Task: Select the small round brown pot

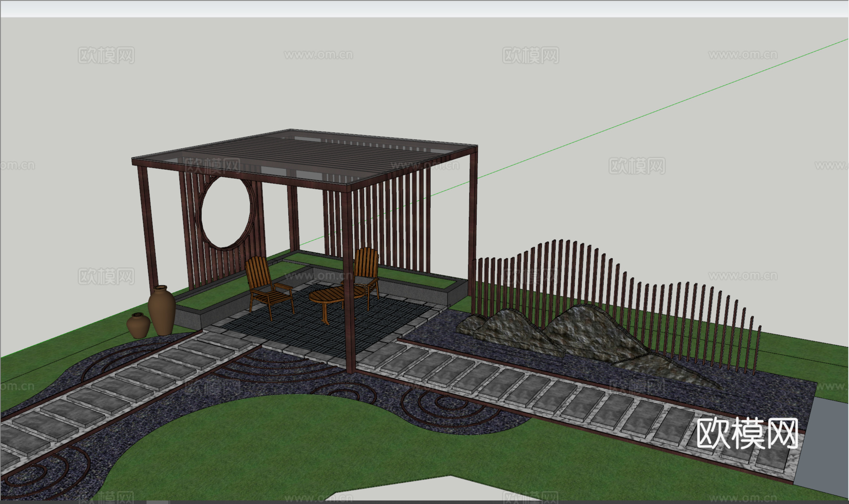Action: click(138, 325)
